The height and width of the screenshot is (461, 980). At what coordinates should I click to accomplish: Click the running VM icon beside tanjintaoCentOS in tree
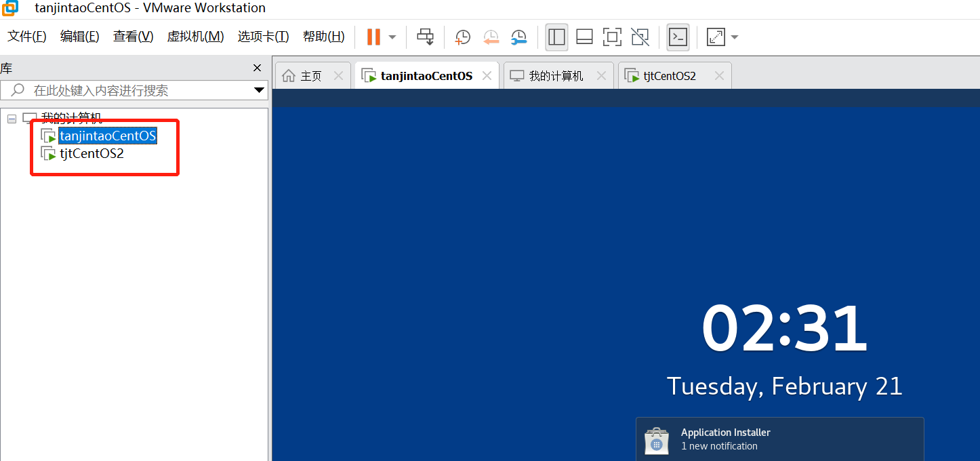coord(49,136)
